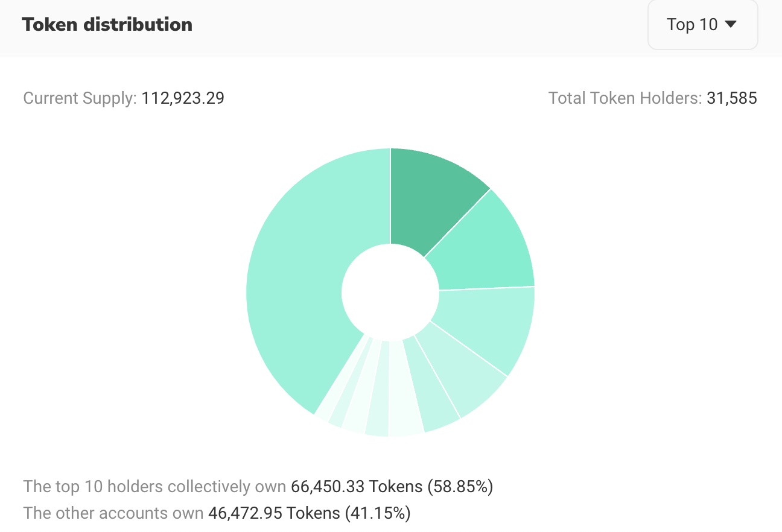The height and width of the screenshot is (532, 782).
Task: Open the Top 10 dropdown
Action: point(702,25)
